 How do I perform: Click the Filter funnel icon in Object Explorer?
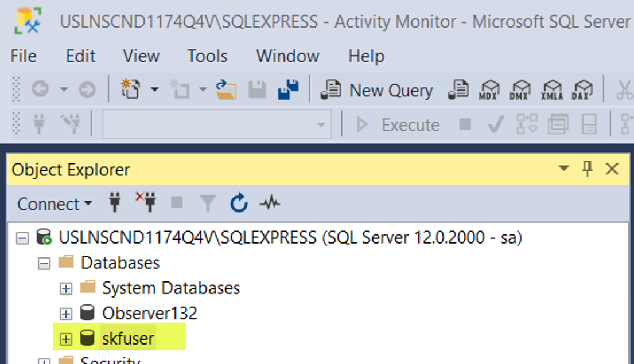click(208, 203)
